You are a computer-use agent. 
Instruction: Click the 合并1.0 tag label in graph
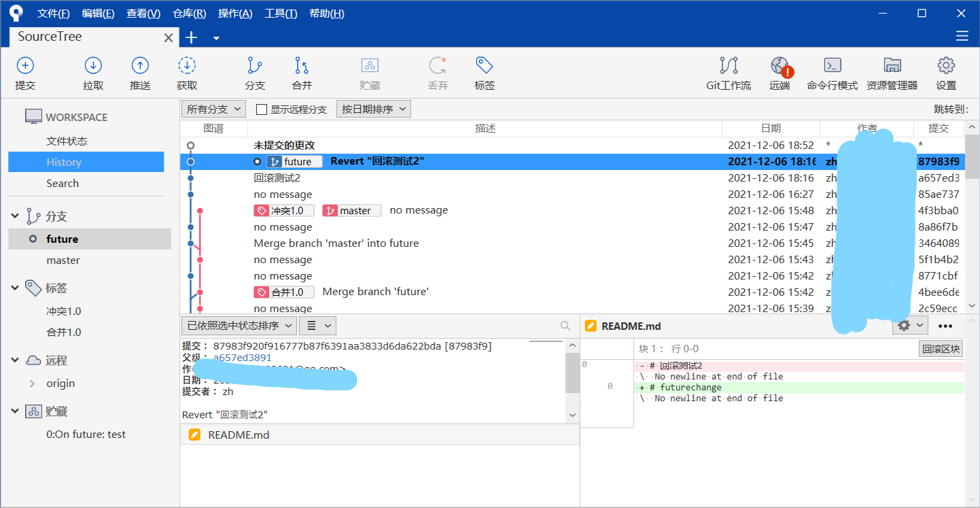(x=283, y=292)
